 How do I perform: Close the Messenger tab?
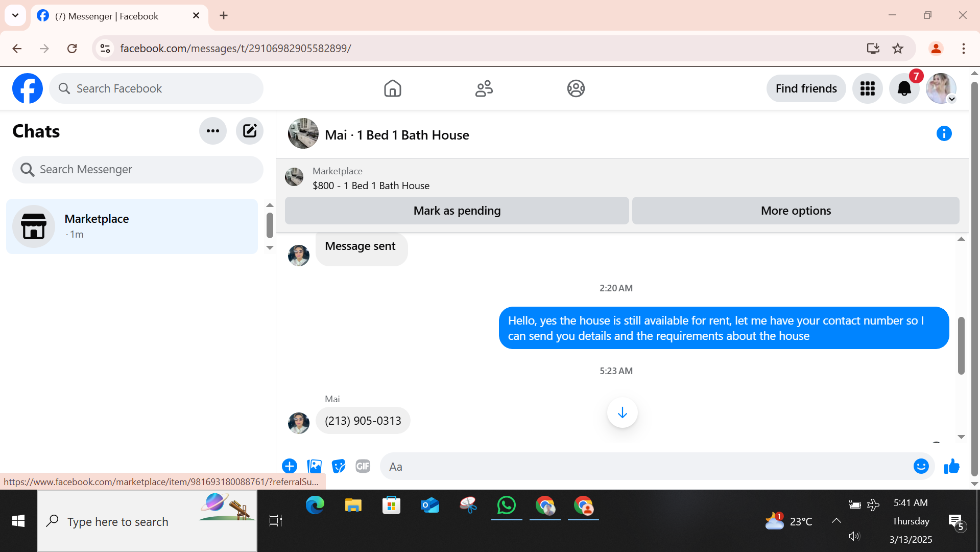[196, 16]
